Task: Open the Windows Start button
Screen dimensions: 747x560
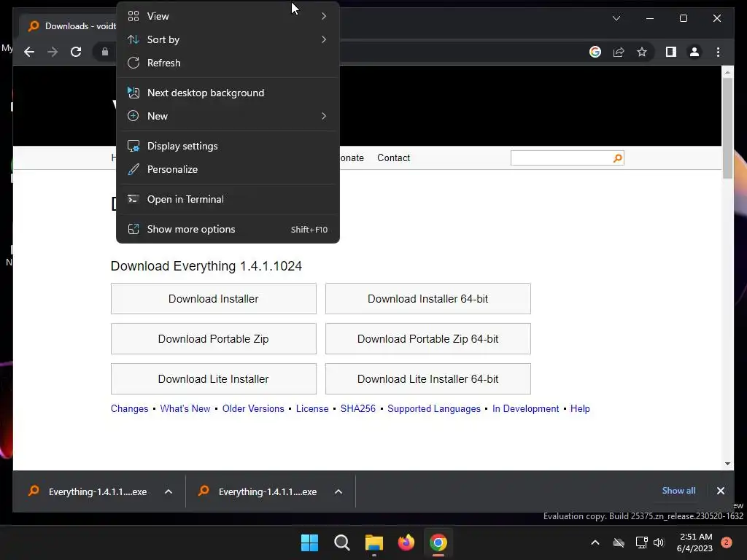Action: [309, 542]
